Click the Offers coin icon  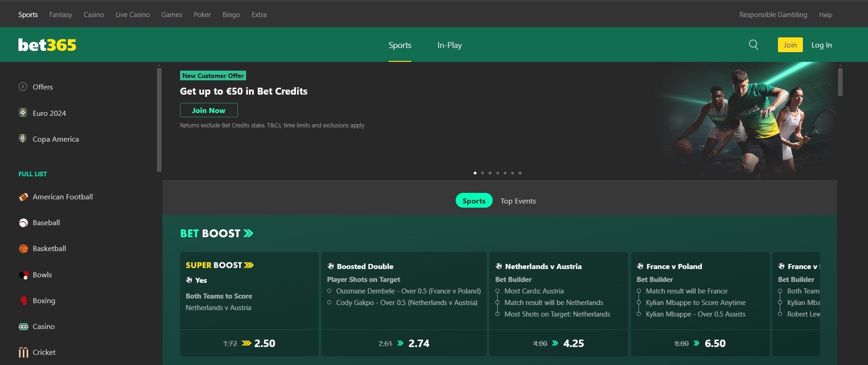point(23,87)
